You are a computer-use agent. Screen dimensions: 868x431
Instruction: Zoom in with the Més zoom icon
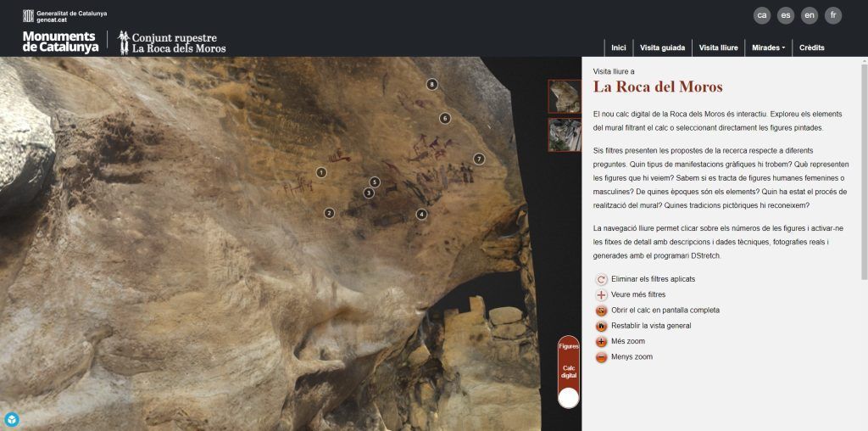pyautogui.click(x=602, y=342)
